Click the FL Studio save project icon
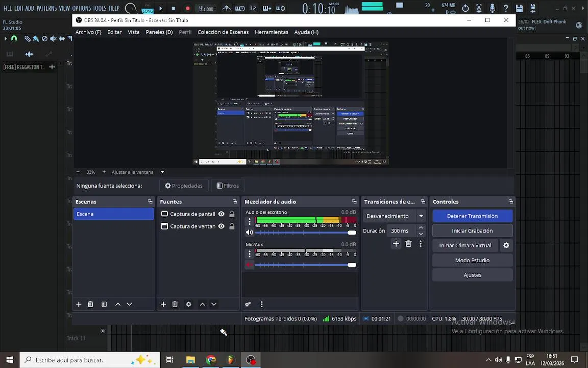The height and width of the screenshot is (368, 588). coord(520,8)
